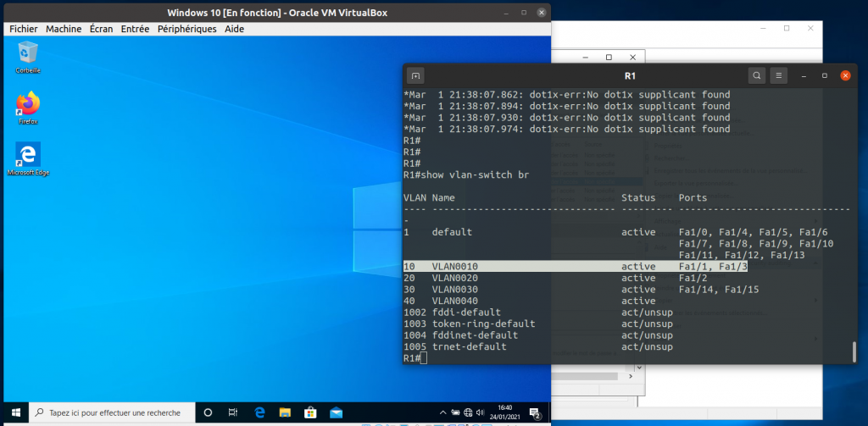Image resolution: width=868 pixels, height=426 pixels.
Task: Maximize the VirtualBox Windows 10 window
Action: (524, 12)
